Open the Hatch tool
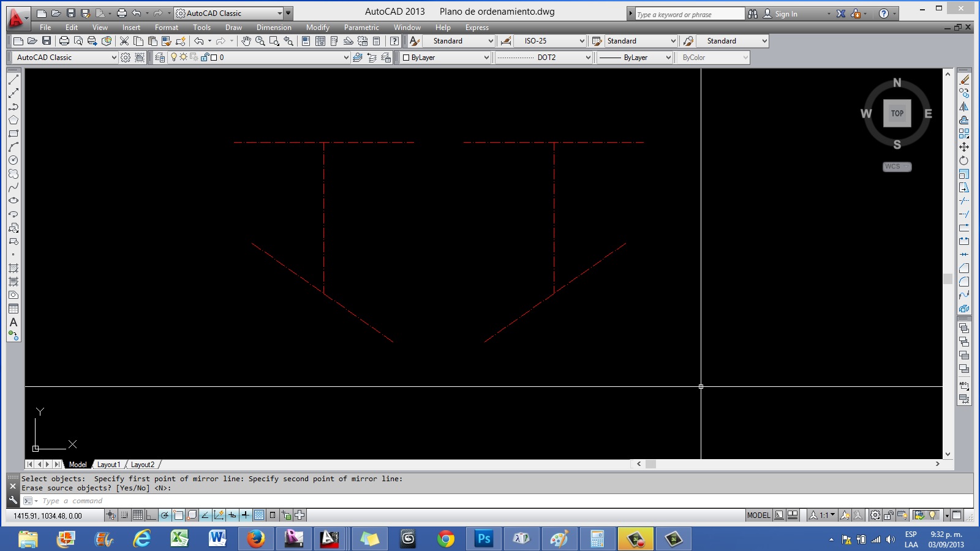The width and height of the screenshot is (980, 551). 13,268
